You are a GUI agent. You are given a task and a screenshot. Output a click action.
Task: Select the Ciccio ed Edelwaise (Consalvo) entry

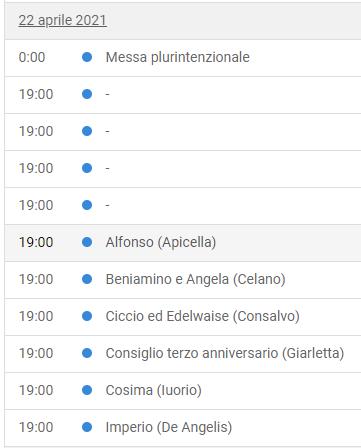click(x=203, y=316)
